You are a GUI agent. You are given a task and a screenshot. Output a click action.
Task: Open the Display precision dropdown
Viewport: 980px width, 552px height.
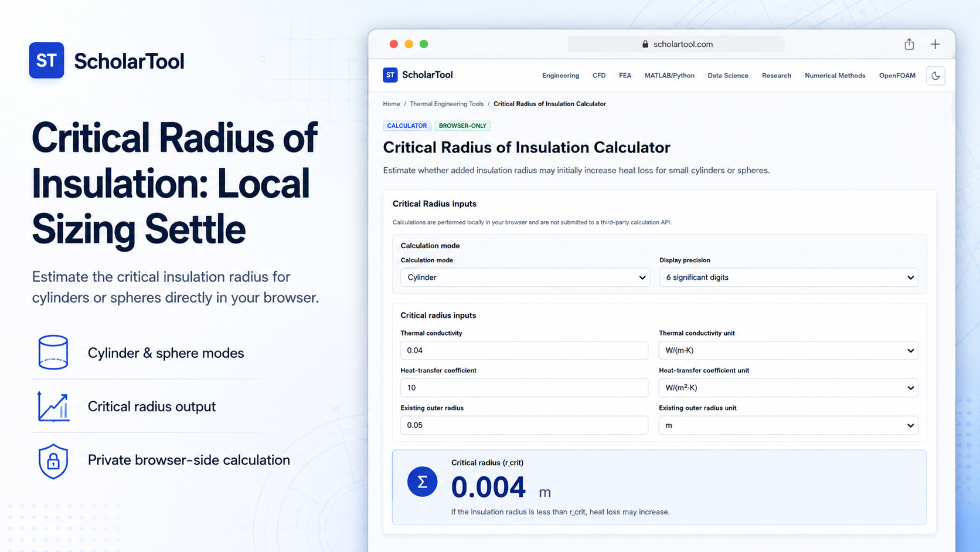coord(788,277)
